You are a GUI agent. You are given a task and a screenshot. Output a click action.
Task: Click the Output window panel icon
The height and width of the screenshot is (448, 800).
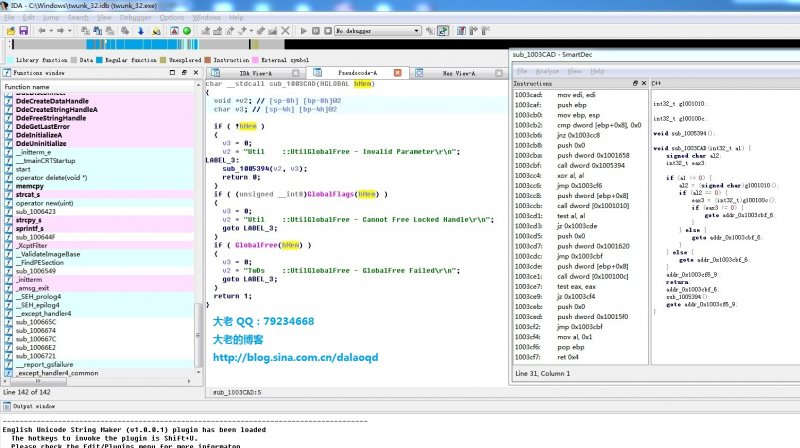tap(7, 406)
